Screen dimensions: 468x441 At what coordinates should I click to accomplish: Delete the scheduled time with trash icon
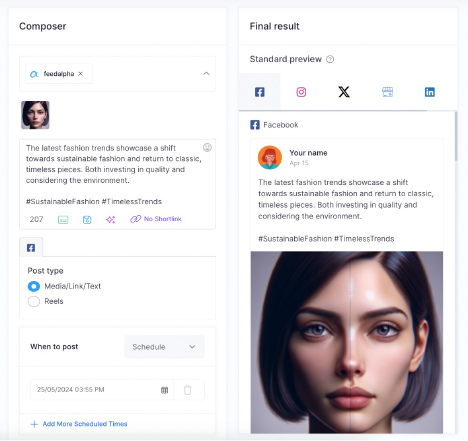[188, 390]
